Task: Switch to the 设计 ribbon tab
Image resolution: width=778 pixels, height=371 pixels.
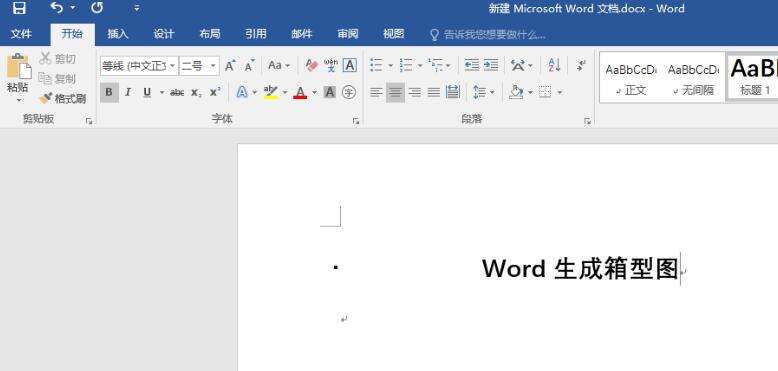Action: click(x=164, y=34)
